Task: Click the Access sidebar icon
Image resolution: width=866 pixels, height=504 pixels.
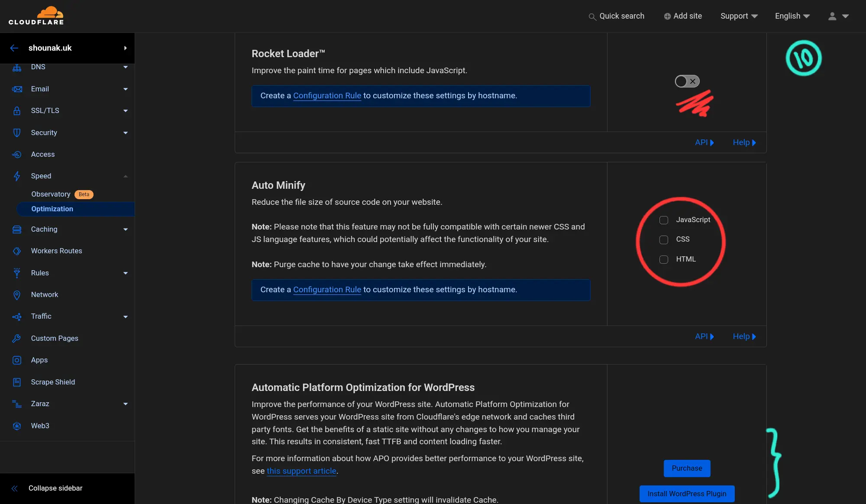Action: click(x=17, y=155)
